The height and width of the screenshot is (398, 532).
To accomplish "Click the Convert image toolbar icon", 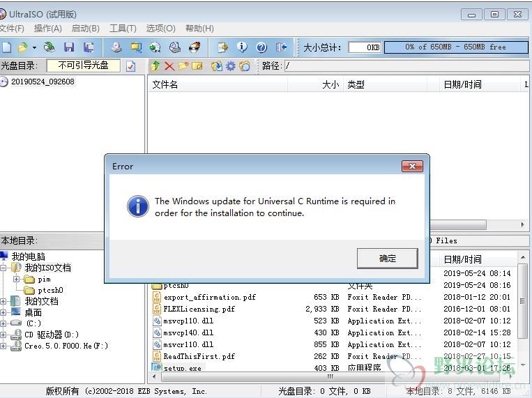I will (136, 47).
